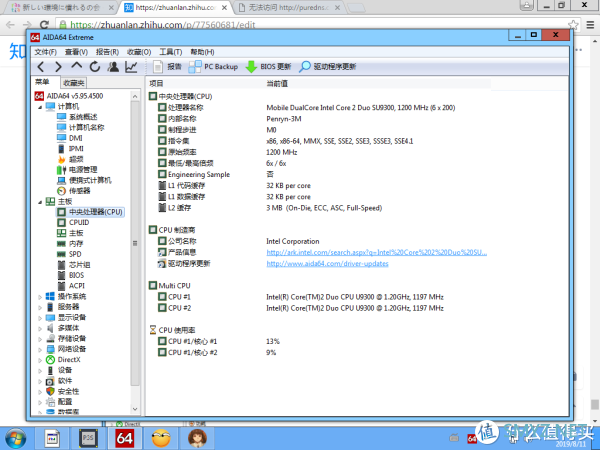Screen dimensions: 600x450
Task: Click the 当前值 column header
Action: (277, 83)
